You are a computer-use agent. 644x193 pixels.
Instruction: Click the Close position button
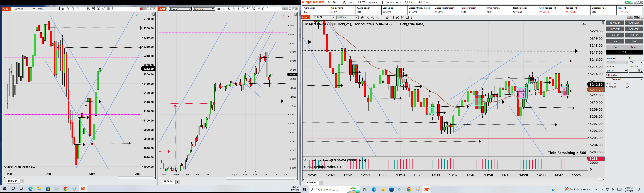[x=634, y=41]
